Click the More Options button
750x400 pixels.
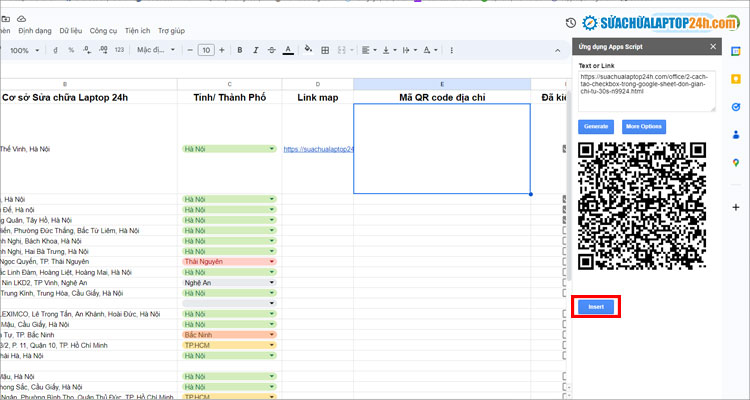coord(644,127)
